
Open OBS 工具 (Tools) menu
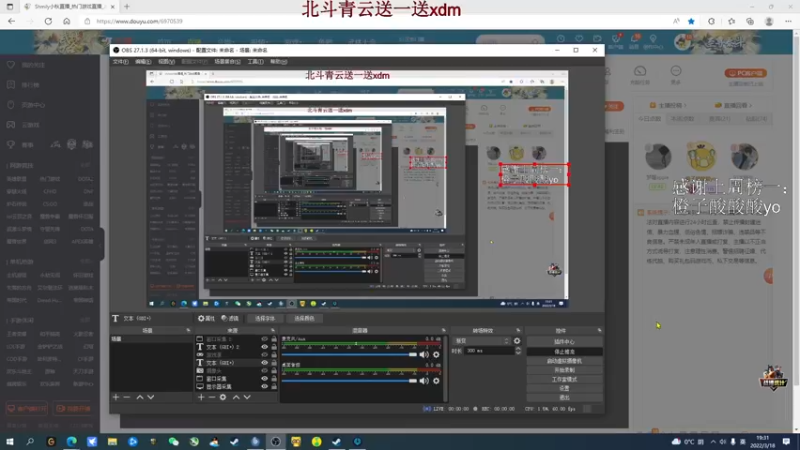point(256,61)
